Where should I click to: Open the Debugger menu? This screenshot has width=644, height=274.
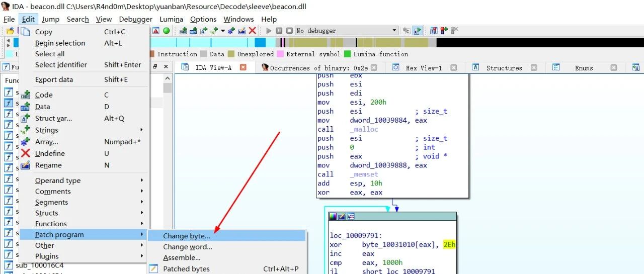(x=135, y=19)
